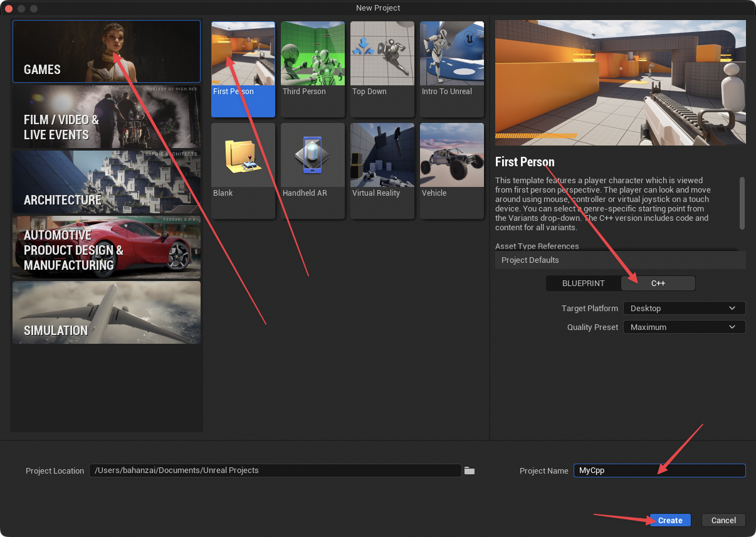This screenshot has height=537, width=756.
Task: Switch project type to Blueprint
Action: (584, 284)
